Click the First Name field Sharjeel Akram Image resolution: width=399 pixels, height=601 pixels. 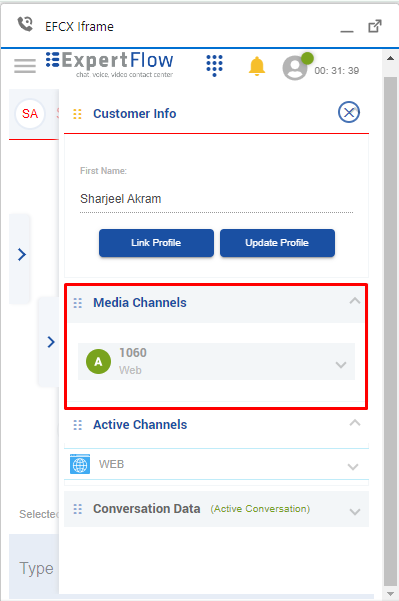point(217,199)
